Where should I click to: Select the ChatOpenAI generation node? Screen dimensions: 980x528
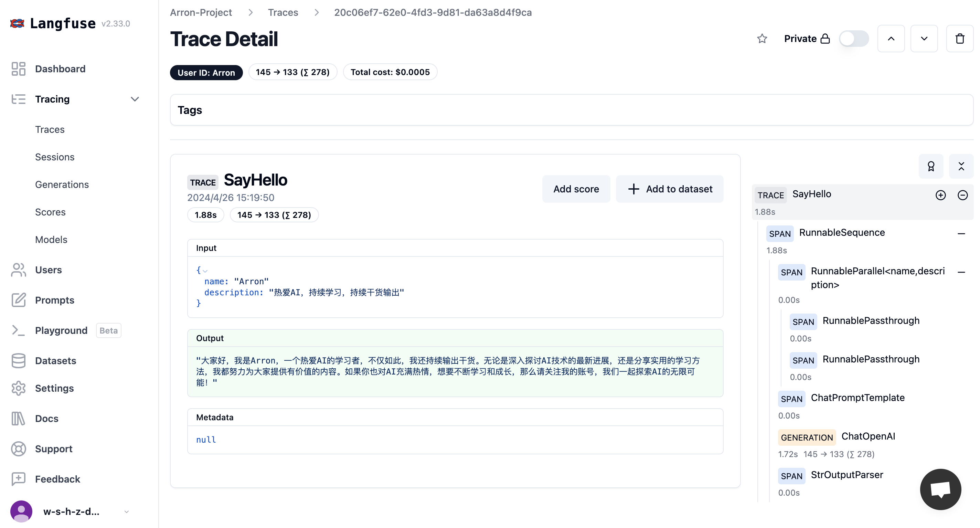(868, 436)
